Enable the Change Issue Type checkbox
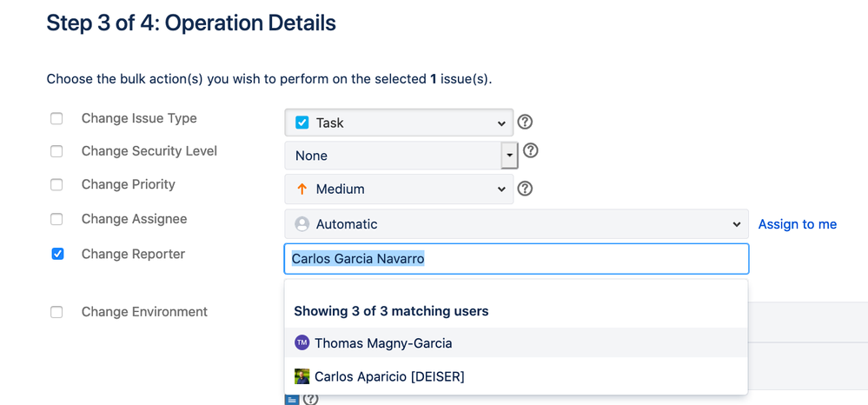This screenshot has width=868, height=405. click(x=56, y=118)
